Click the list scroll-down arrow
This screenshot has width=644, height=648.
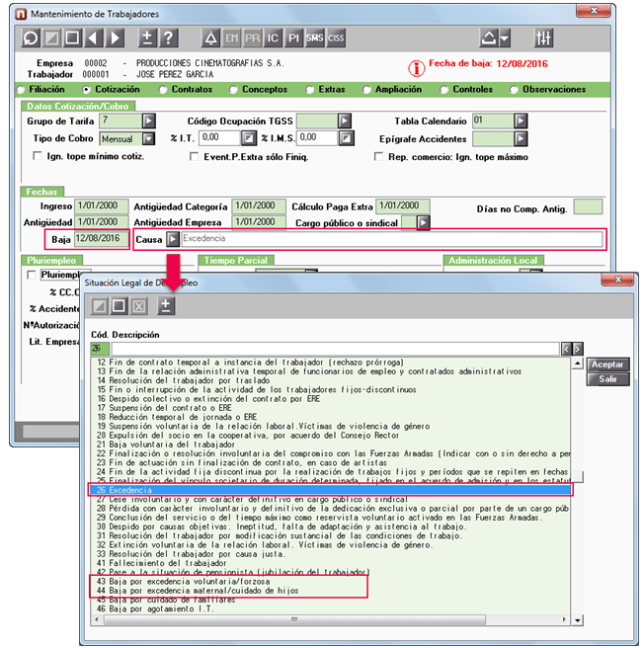[x=577, y=620]
